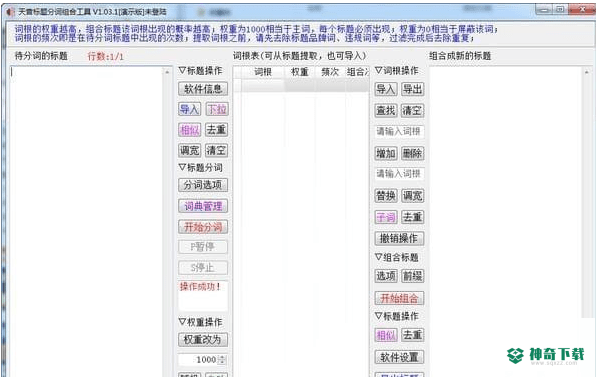Click the 增加 add button

click(x=385, y=154)
